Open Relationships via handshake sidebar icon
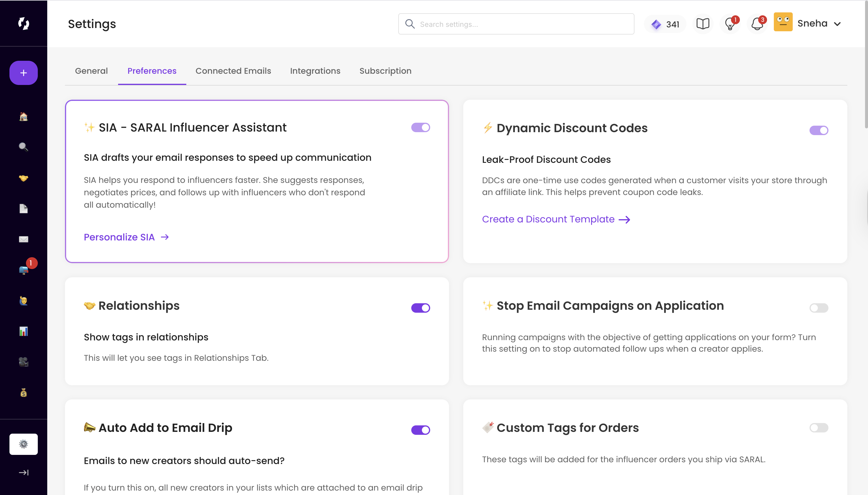This screenshot has height=495, width=868. [x=24, y=178]
